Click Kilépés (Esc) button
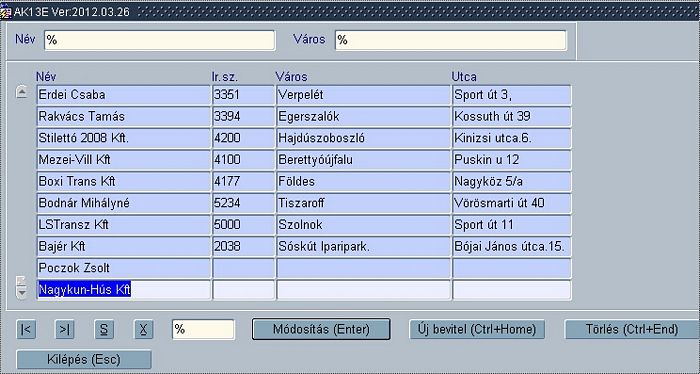This screenshot has height=374, width=700. click(x=84, y=359)
